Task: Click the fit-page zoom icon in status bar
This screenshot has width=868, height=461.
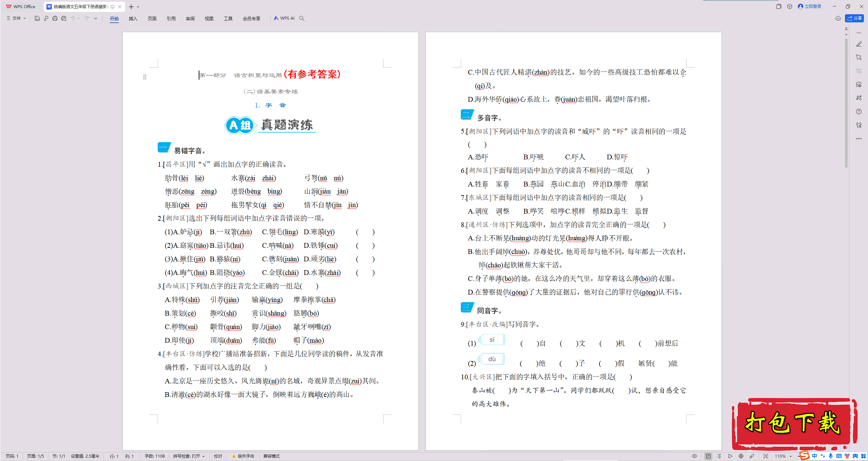Action: point(766,456)
